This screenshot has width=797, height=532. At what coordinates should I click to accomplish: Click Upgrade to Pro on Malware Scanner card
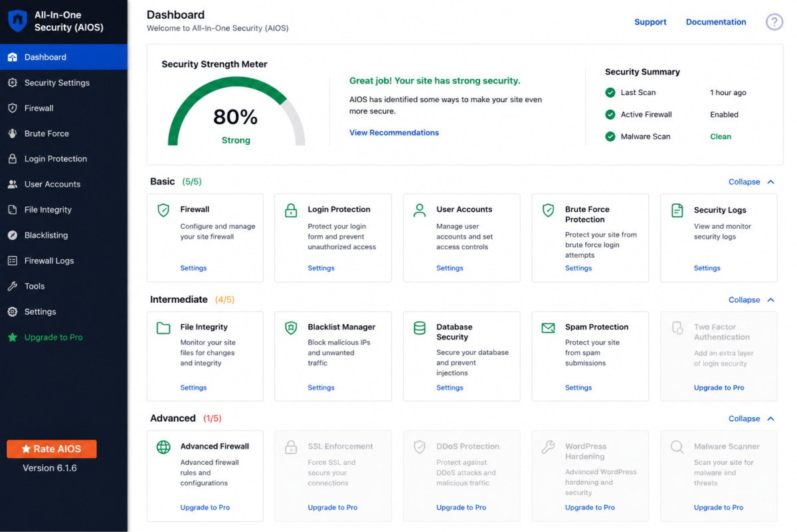[719, 507]
